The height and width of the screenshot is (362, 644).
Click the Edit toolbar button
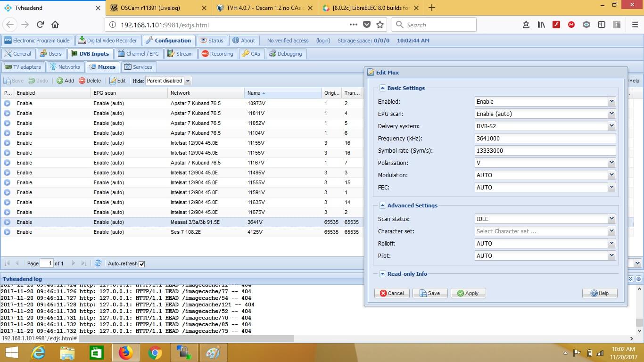[x=117, y=81]
